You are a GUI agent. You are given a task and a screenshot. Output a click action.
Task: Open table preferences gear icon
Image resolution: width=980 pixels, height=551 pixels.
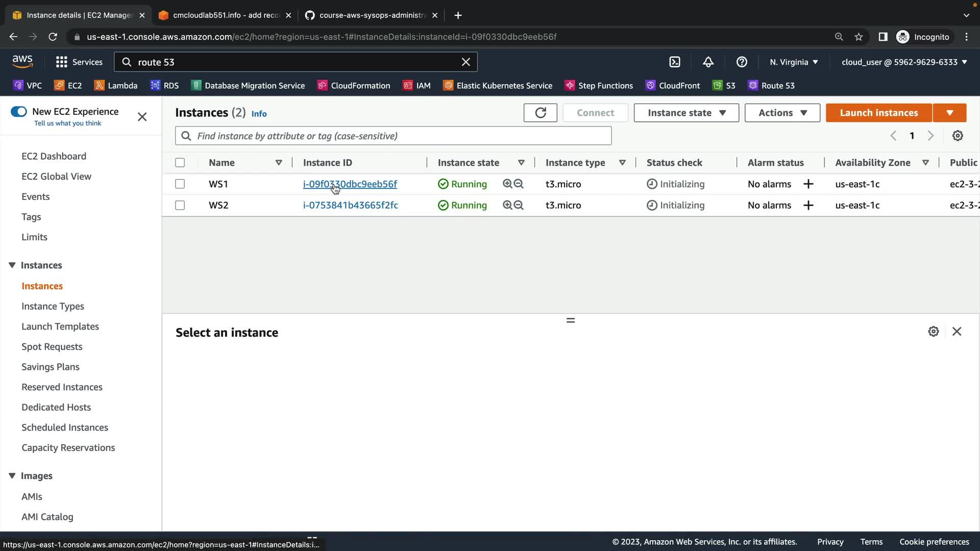(x=958, y=136)
